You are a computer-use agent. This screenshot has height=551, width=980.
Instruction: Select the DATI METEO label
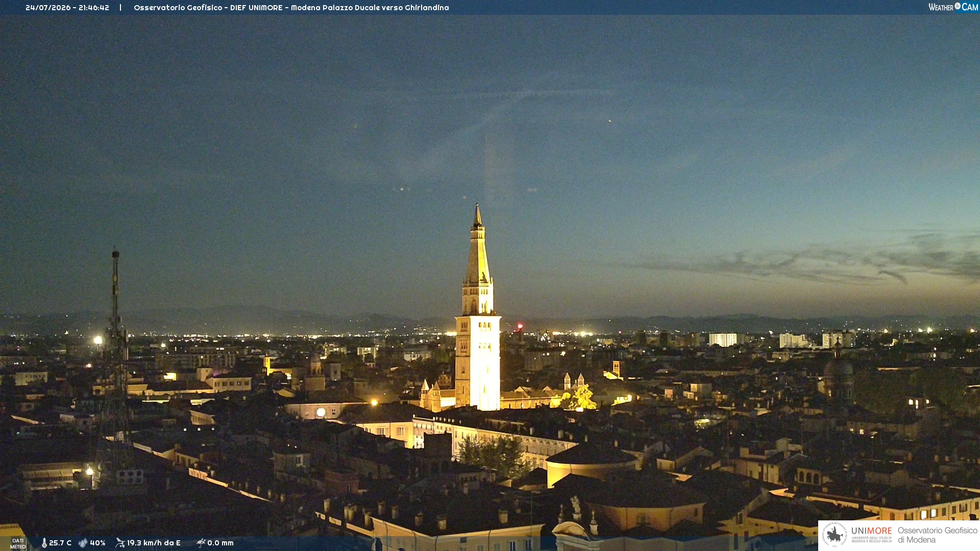coord(18,543)
